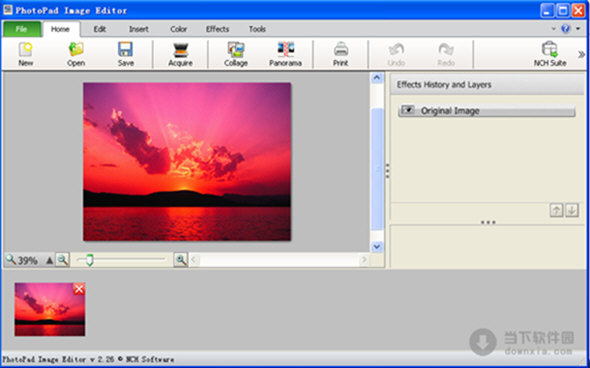Image resolution: width=590 pixels, height=368 pixels.
Task: Switch to the Effects tab
Action: [217, 29]
